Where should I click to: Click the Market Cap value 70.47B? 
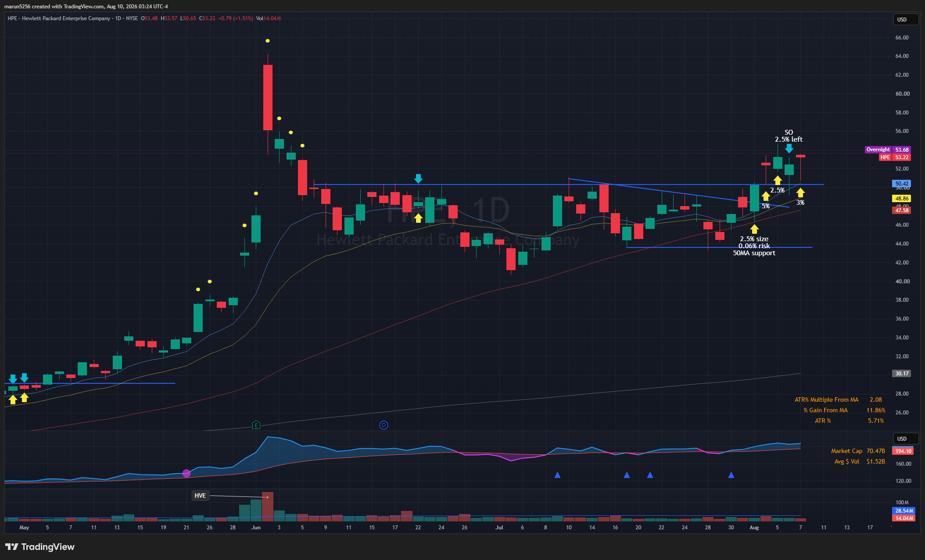coord(875,451)
